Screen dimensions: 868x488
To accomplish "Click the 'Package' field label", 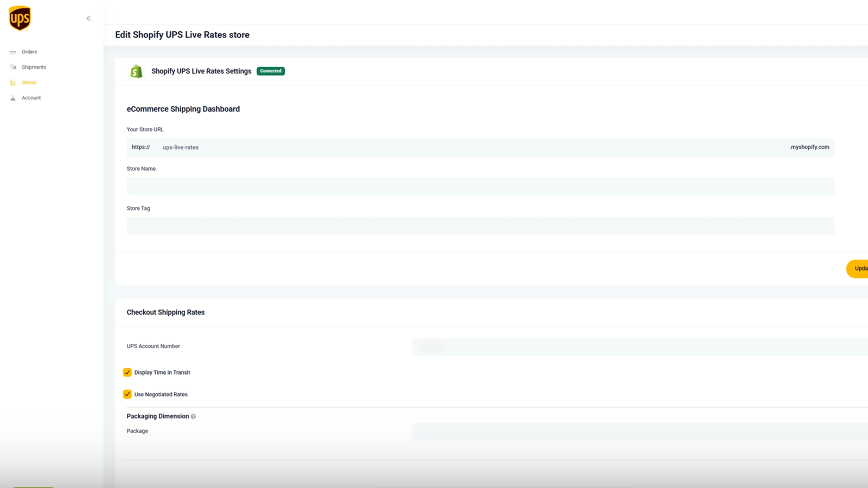I will pyautogui.click(x=137, y=431).
